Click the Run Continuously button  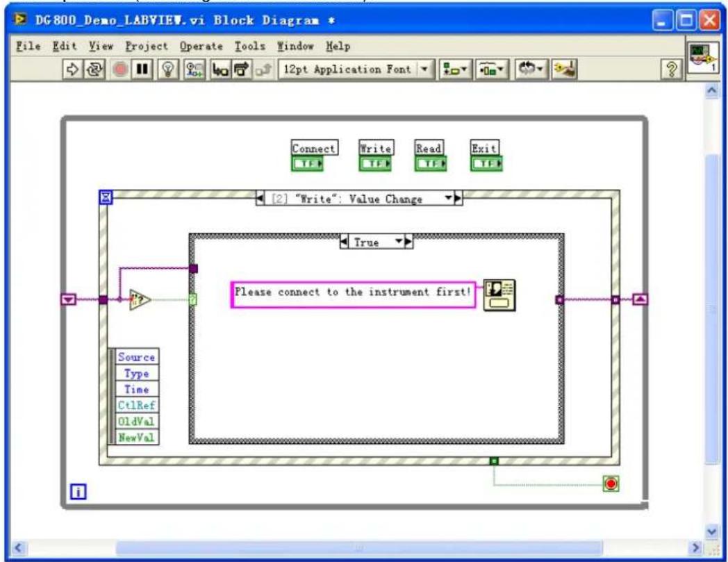[x=94, y=69]
